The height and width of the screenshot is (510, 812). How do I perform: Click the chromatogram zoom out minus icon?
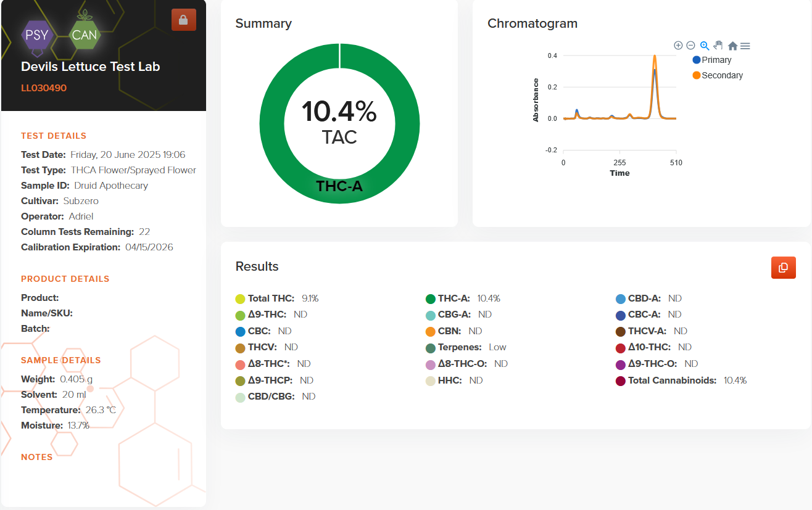pyautogui.click(x=690, y=46)
